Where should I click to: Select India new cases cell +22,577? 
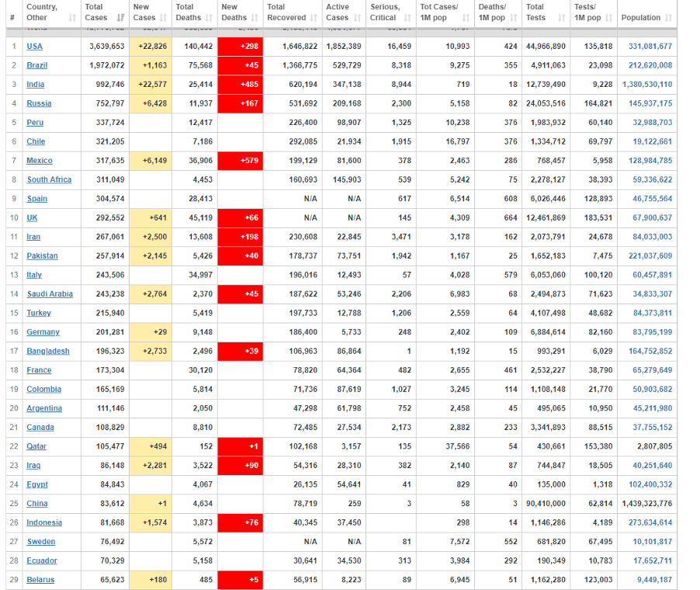pos(151,85)
